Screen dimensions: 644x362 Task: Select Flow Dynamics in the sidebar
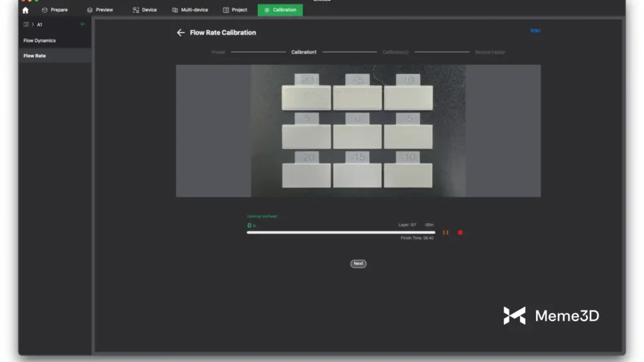pos(40,40)
